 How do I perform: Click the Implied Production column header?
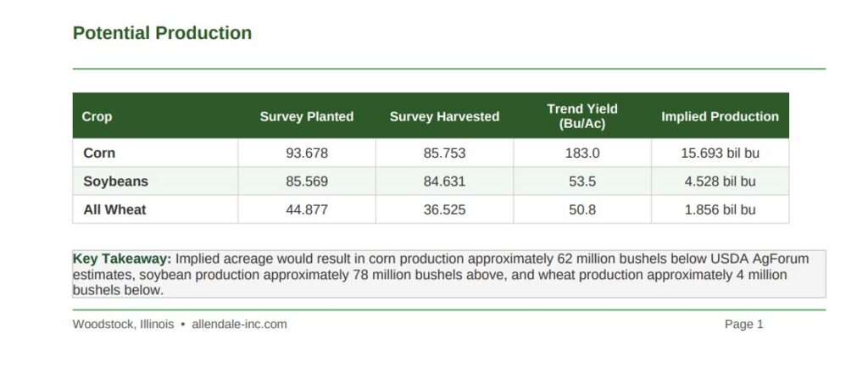pos(720,116)
